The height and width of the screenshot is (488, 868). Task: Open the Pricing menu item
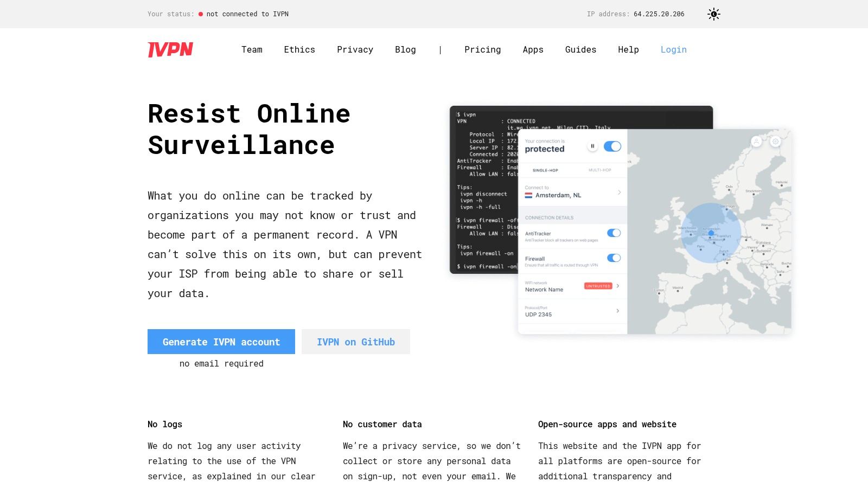[482, 49]
